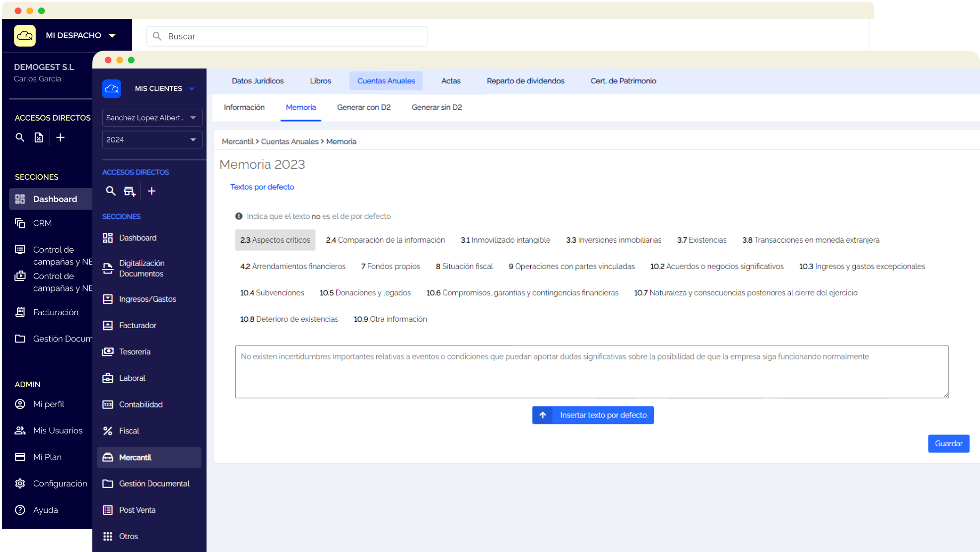Click Cuentas Anuales in the breadcrumb
This screenshot has height=552, width=980.
[x=290, y=141]
